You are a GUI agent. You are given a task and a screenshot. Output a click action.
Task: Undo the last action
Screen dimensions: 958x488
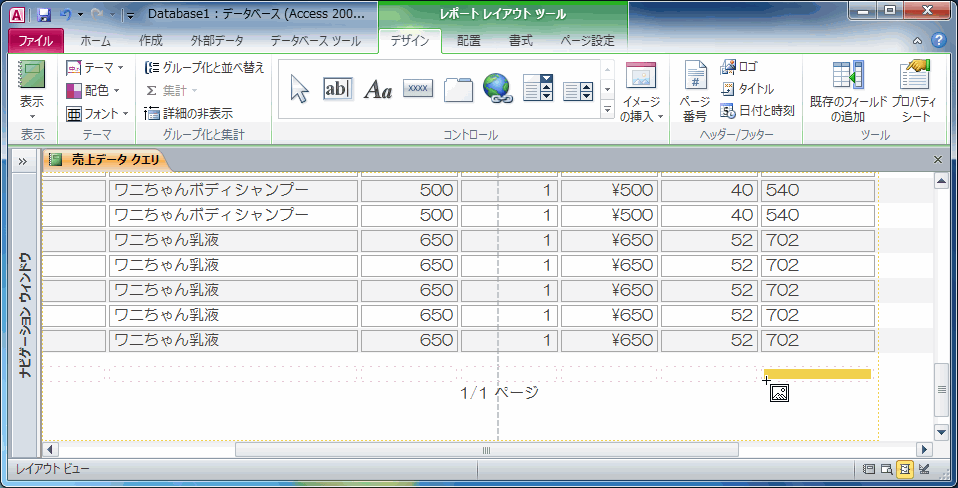[65, 14]
